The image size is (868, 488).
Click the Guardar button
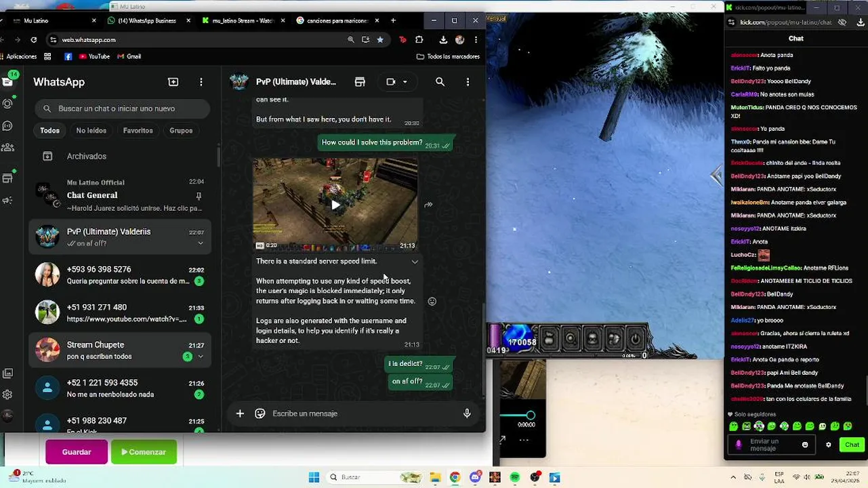(77, 452)
